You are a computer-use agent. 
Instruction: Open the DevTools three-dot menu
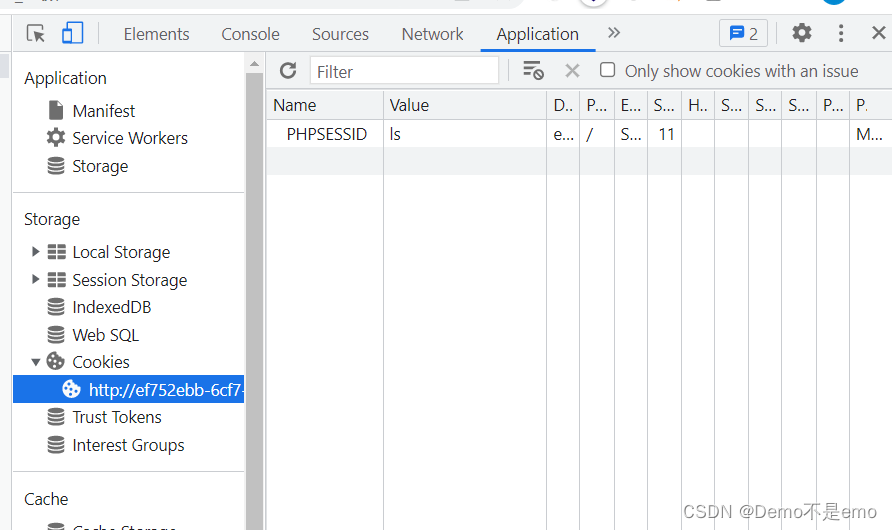[x=841, y=33]
